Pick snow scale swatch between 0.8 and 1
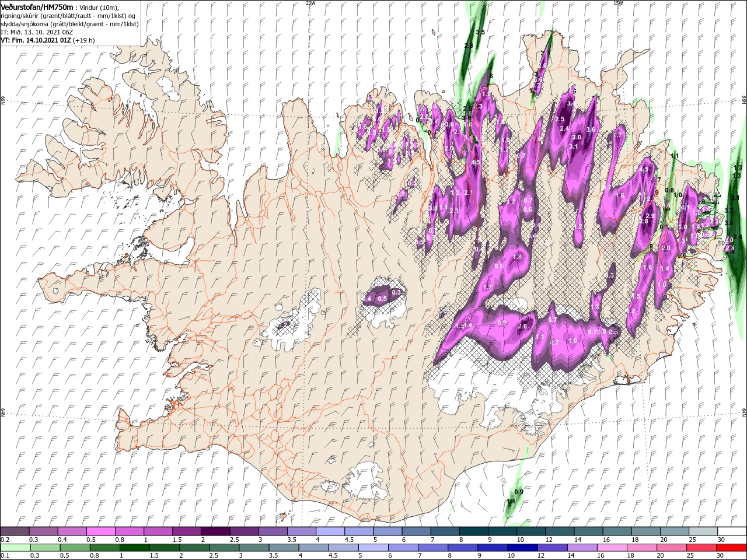The width and height of the screenshot is (747, 560). coord(129,531)
